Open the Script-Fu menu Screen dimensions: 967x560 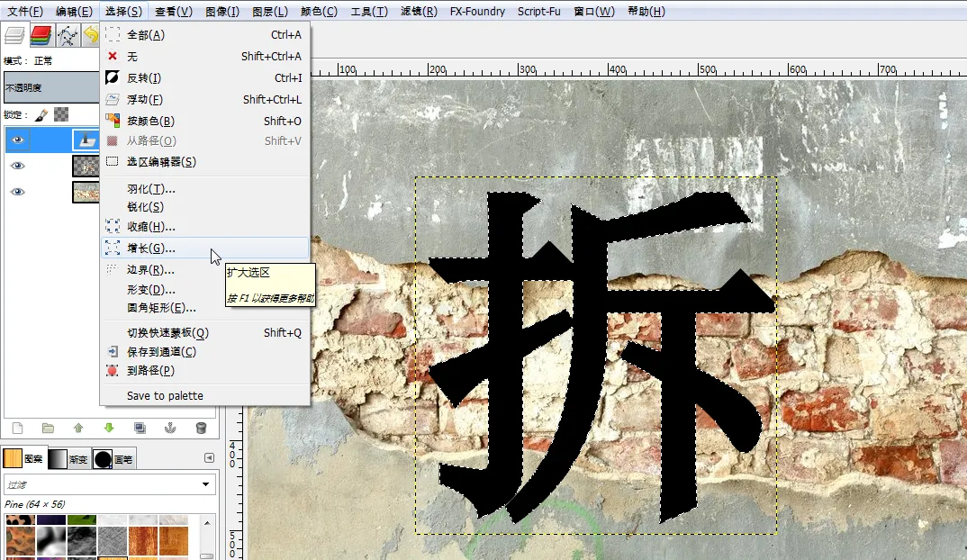click(x=539, y=11)
